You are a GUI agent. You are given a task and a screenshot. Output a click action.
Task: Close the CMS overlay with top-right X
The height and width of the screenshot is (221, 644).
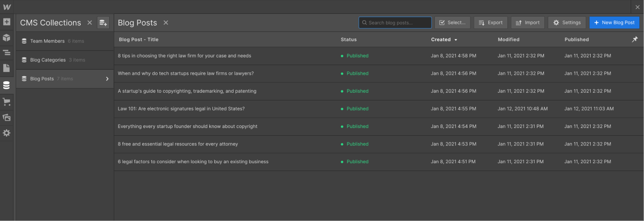638,7
